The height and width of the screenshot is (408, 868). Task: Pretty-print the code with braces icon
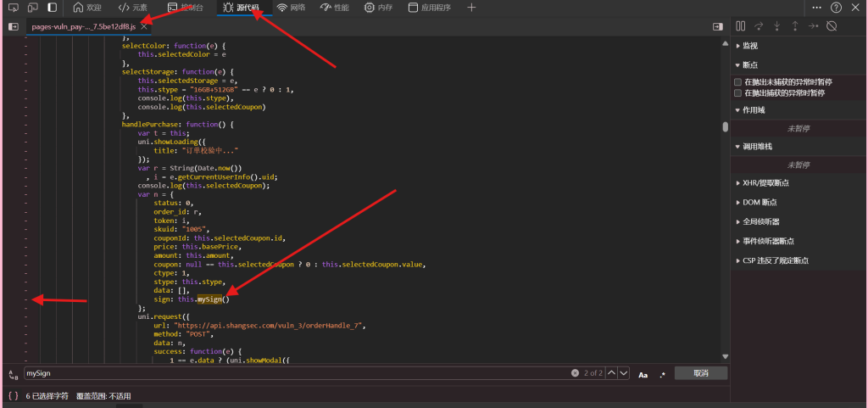pos(13,395)
